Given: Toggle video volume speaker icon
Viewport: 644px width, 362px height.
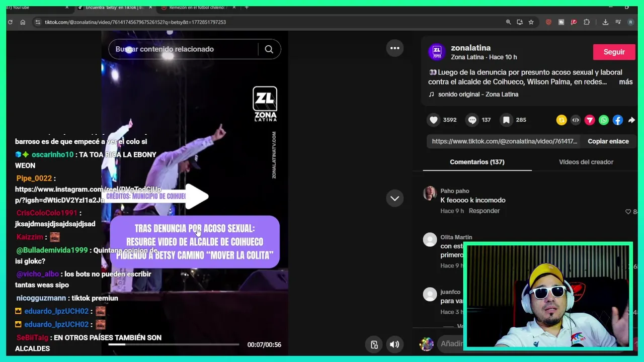Looking at the screenshot, I should [x=394, y=344].
